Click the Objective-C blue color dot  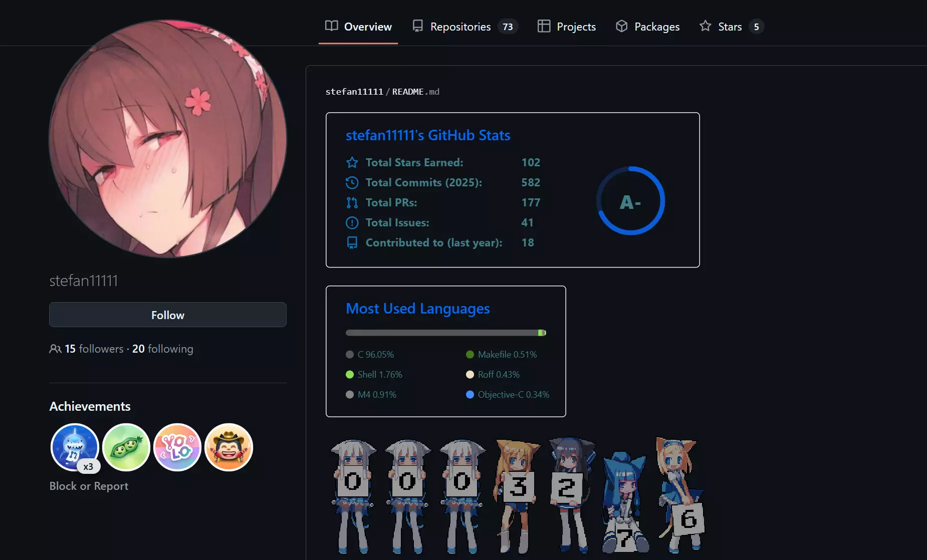pos(470,395)
